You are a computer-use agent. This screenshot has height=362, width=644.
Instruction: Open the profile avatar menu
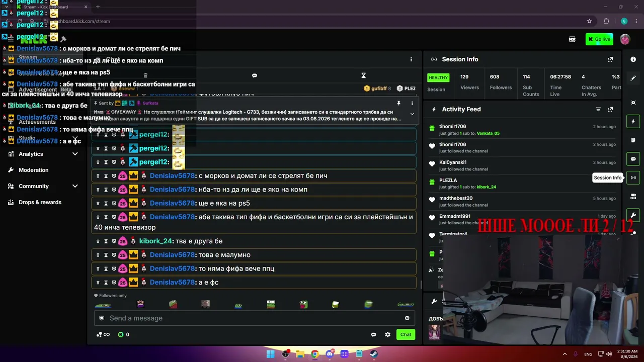pos(625,39)
